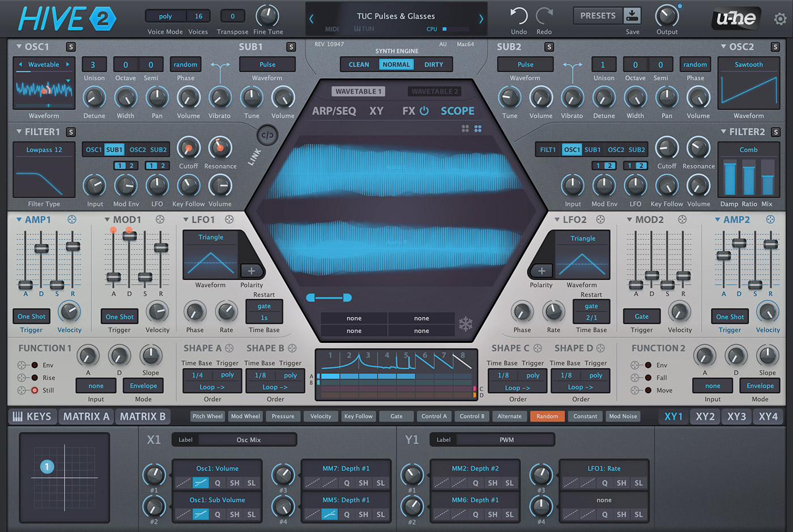Click the PRESETS button

point(597,16)
